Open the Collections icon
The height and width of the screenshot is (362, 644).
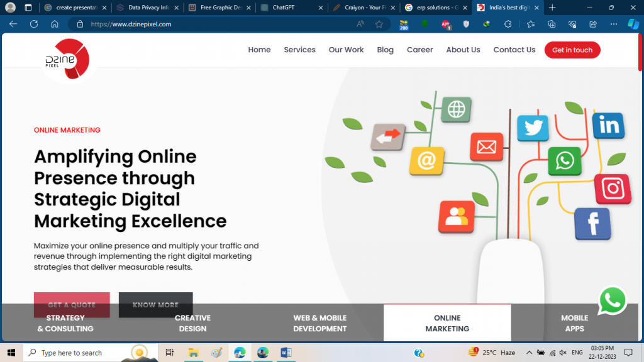[x=552, y=25]
